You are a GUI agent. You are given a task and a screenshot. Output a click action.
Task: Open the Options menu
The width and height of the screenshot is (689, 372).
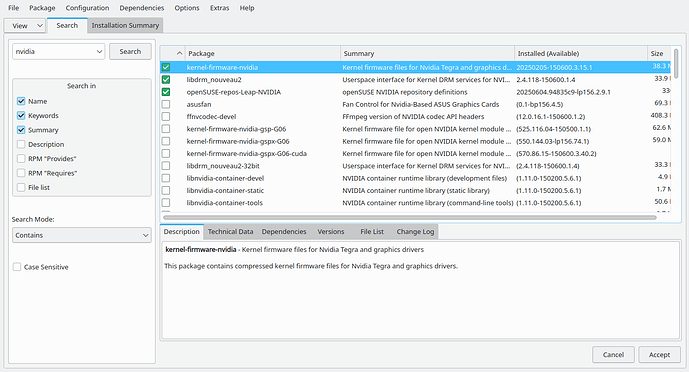coord(187,8)
